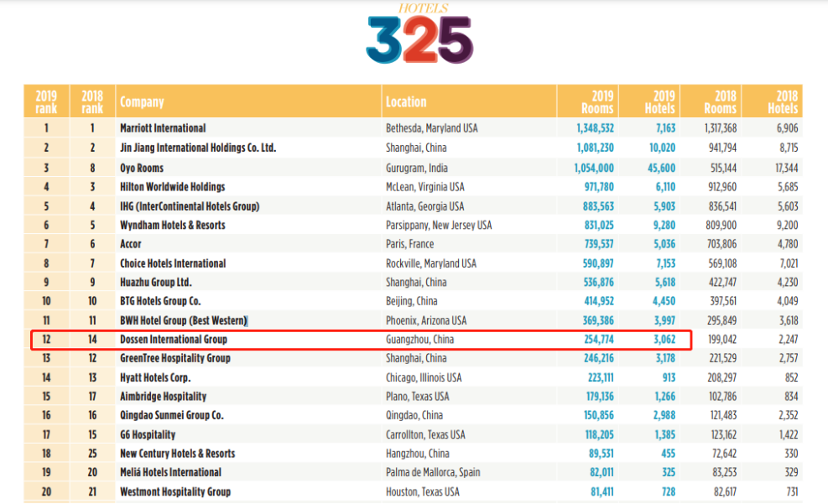
Task: Click Paris, France location for Accor
Action: click(409, 244)
